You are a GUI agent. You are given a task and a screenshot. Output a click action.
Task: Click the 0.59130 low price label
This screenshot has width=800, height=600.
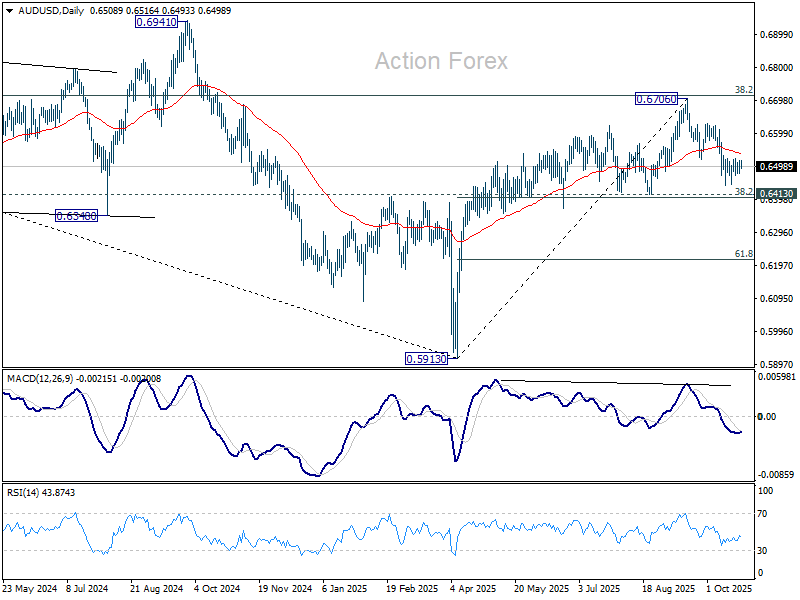click(x=427, y=358)
